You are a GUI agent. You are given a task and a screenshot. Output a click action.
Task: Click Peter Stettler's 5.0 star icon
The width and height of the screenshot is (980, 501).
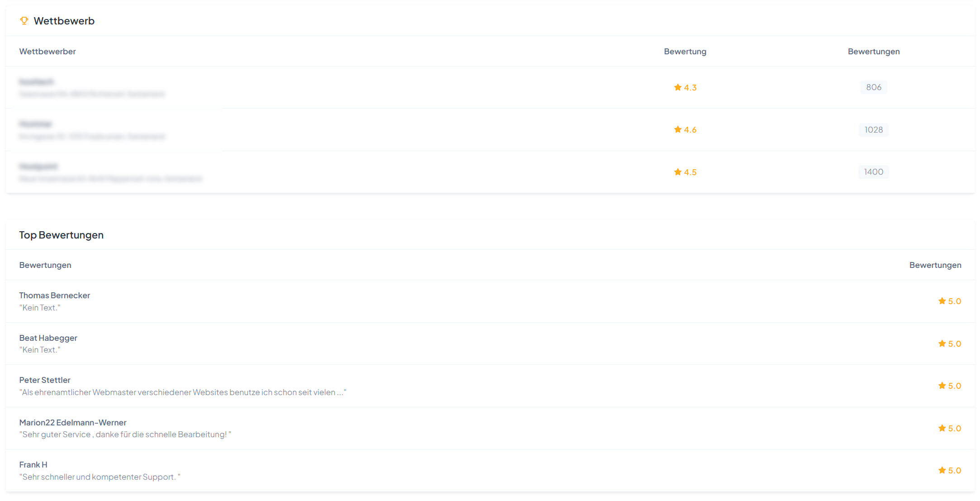[942, 386]
